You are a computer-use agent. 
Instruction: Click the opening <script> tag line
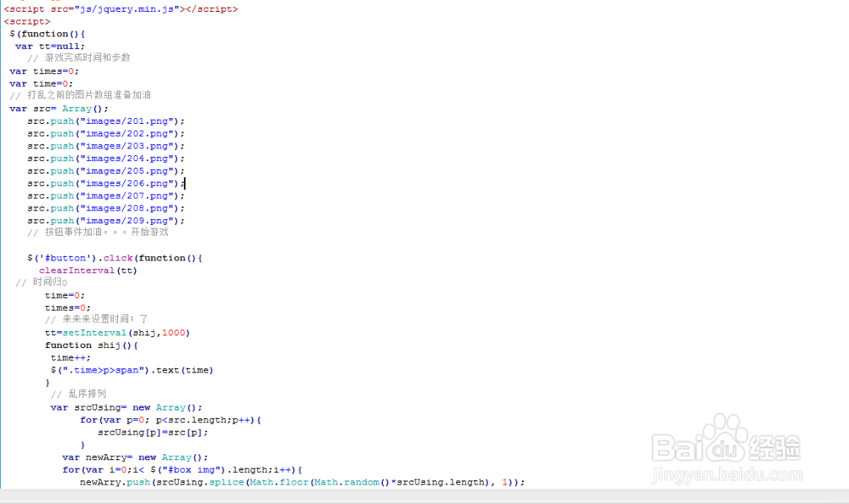point(27,22)
